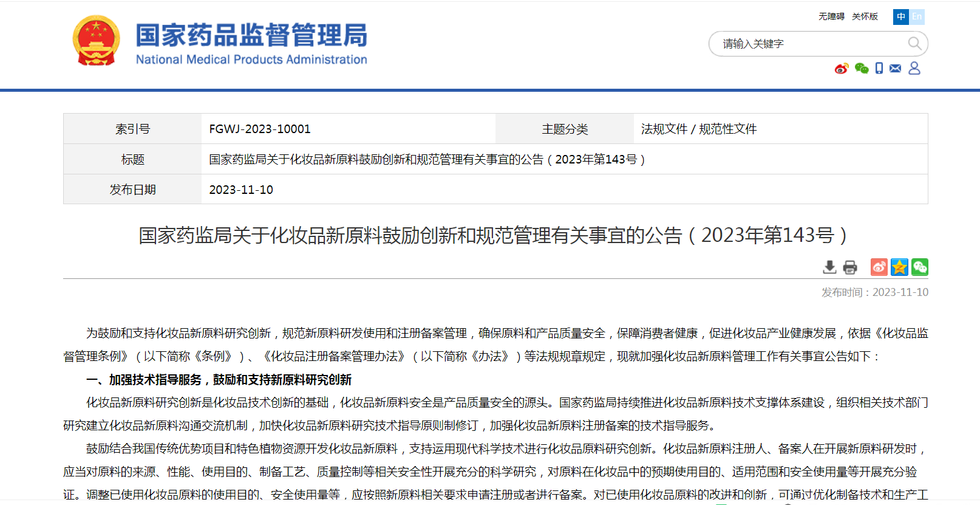Image resolution: width=980 pixels, height=505 pixels.
Task: Open the WeChat icon in header
Action: point(861,69)
